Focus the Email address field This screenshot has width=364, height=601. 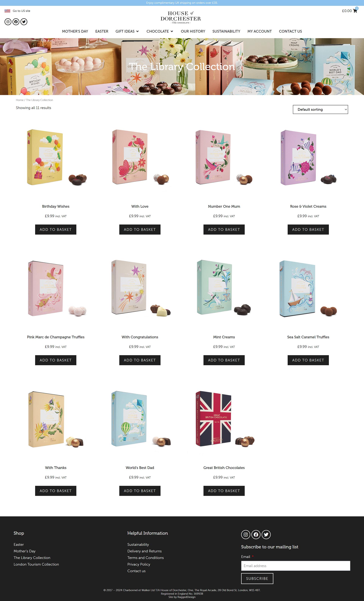point(296,566)
